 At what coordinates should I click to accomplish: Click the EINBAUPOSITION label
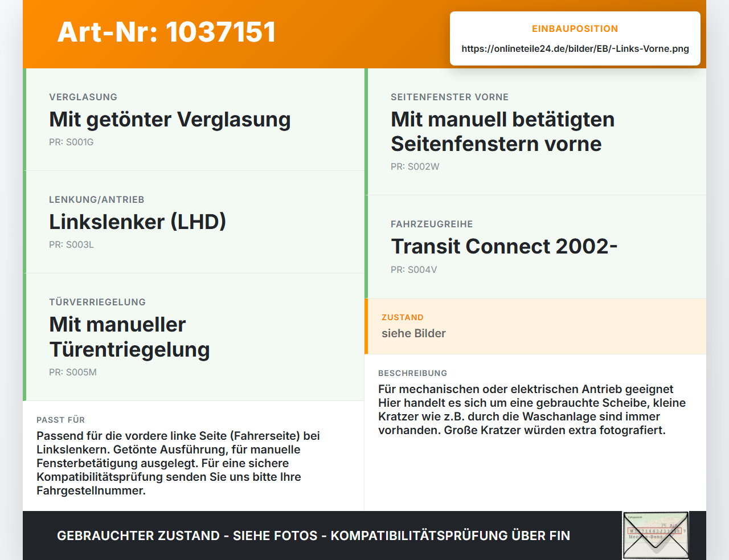(575, 28)
